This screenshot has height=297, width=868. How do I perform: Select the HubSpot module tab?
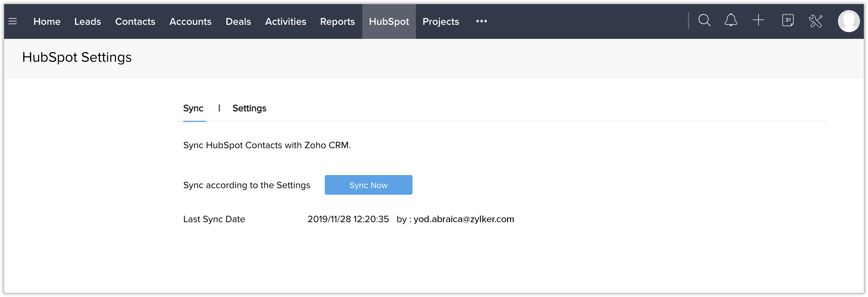389,21
